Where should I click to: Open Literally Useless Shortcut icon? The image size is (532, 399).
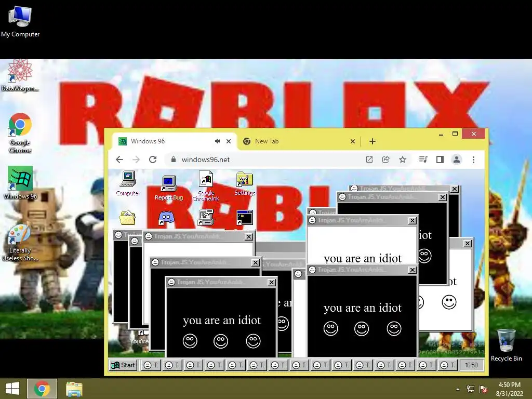[20, 243]
